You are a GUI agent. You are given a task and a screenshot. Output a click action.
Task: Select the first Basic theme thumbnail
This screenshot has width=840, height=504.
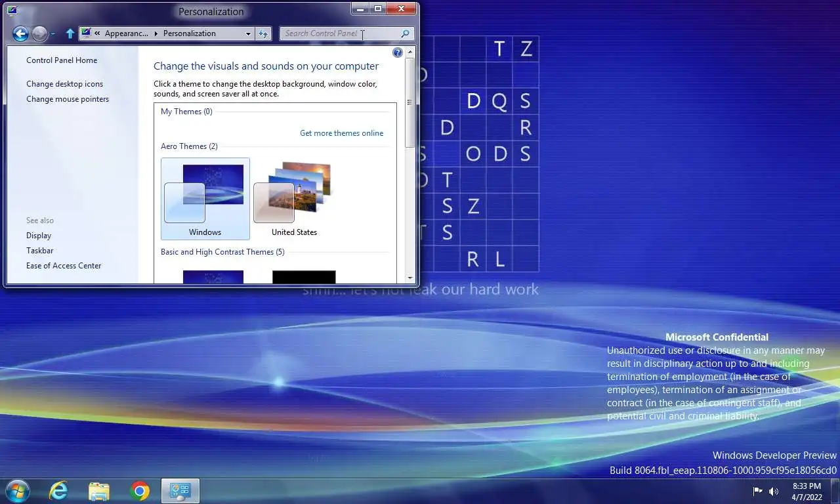[213, 277]
